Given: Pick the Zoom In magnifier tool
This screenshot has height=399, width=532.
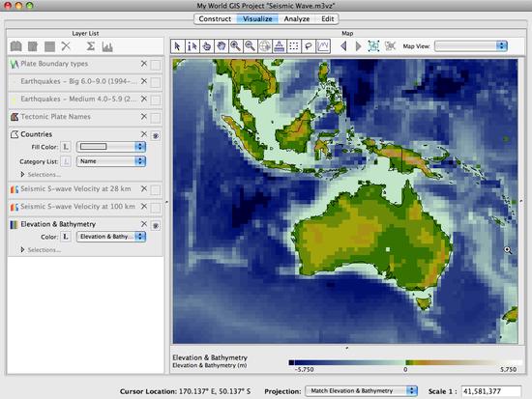Looking at the screenshot, I should pyautogui.click(x=235, y=46).
